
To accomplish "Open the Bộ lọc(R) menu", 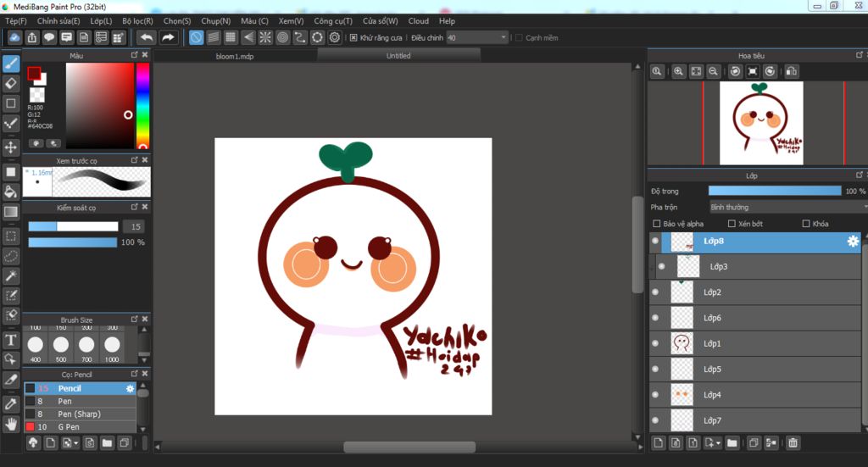I will tap(137, 21).
